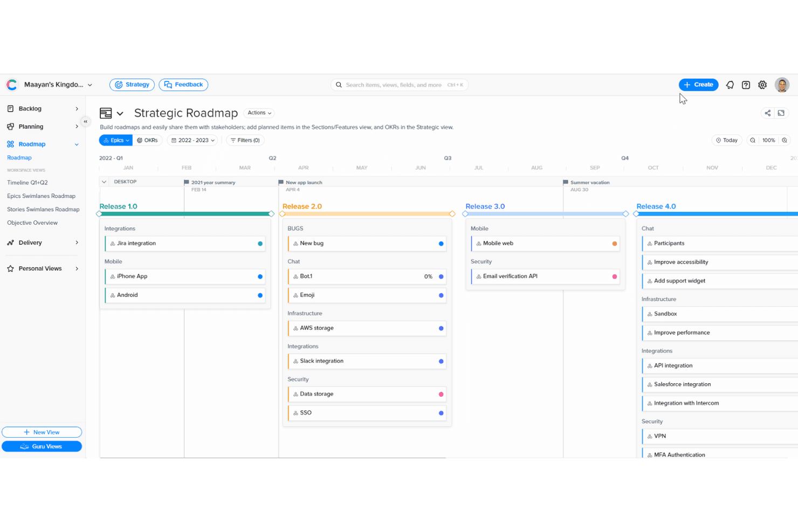Click the Strategy button
The height and width of the screenshot is (532, 798).
tap(132, 85)
